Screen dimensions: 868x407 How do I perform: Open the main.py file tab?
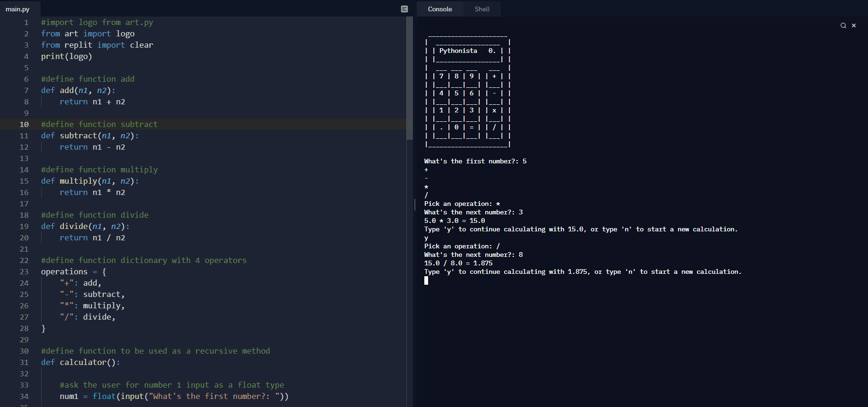click(x=17, y=9)
